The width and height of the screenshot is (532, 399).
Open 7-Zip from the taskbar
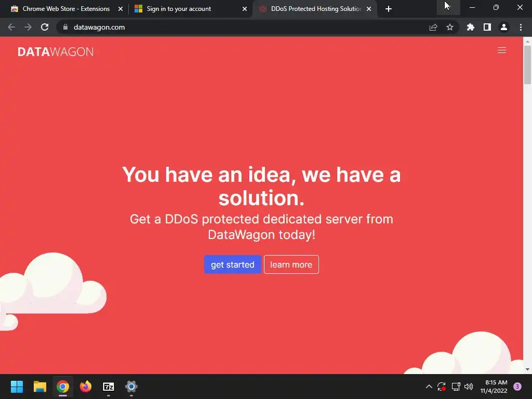(108, 387)
